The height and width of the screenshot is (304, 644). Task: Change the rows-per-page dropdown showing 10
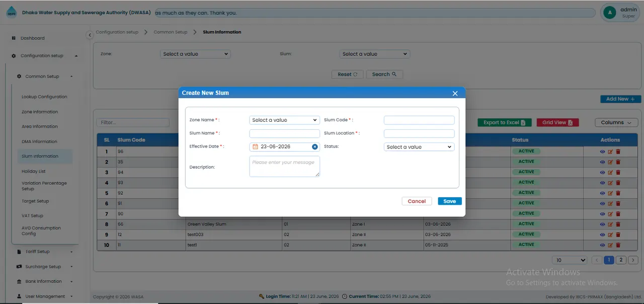[569, 260]
